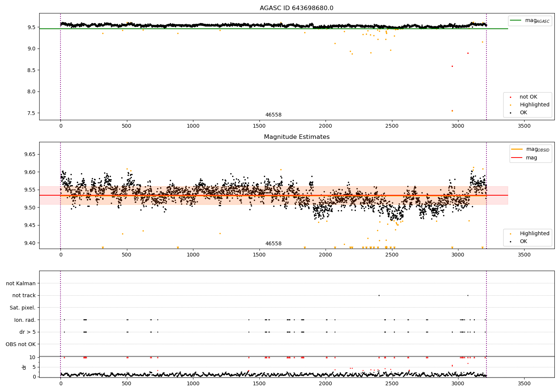This screenshot has width=560, height=392.
Task: Click the '8.0' y-tick on the top plot
Action: pyautogui.click(x=31, y=91)
